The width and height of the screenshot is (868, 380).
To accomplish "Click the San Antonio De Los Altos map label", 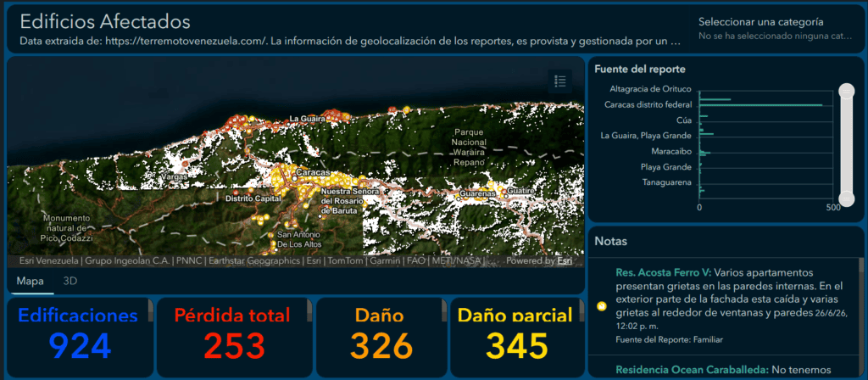I will click(298, 239).
